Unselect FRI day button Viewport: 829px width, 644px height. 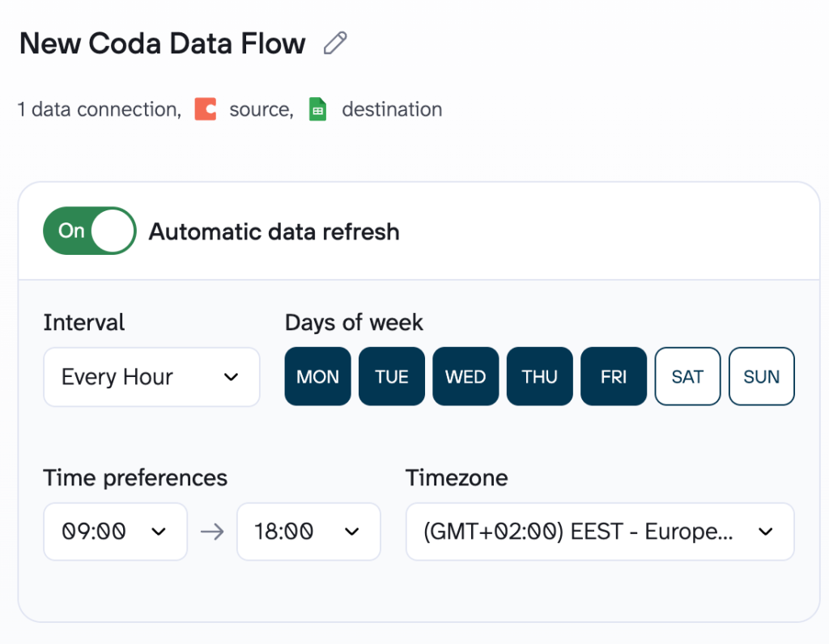614,376
